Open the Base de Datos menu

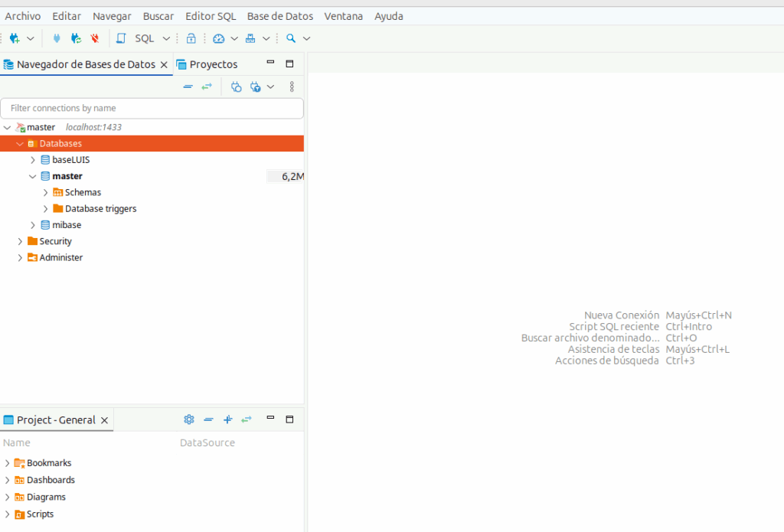[279, 16]
